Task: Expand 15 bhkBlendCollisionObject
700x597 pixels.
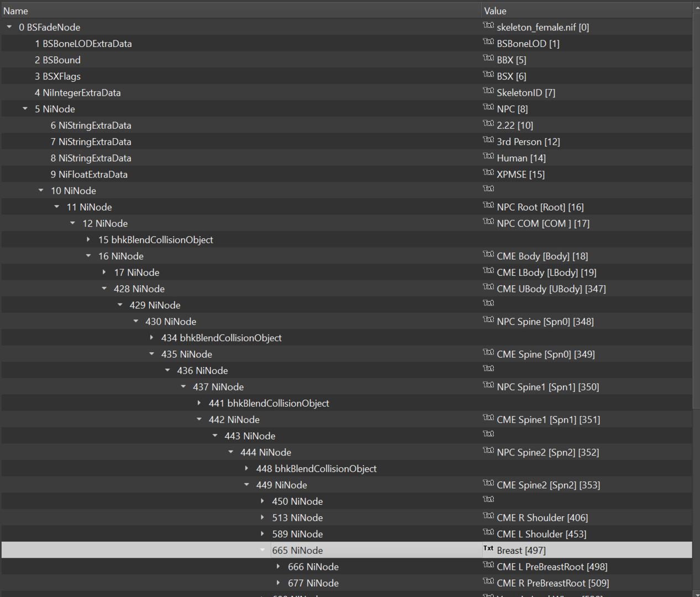Action: pos(88,239)
